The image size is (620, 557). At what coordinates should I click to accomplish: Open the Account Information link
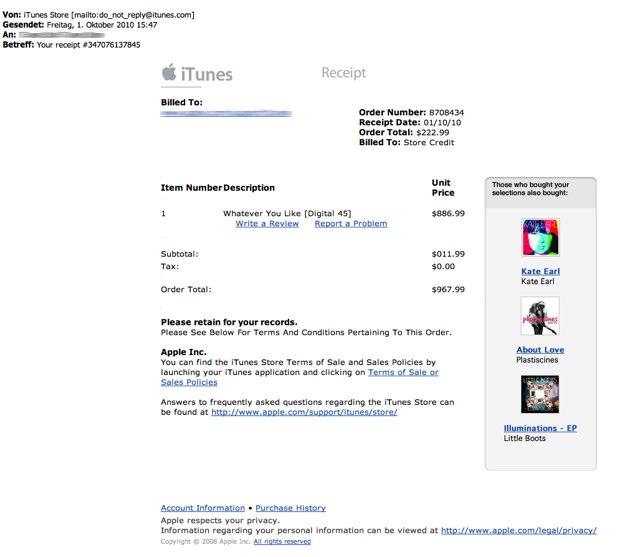(x=202, y=508)
